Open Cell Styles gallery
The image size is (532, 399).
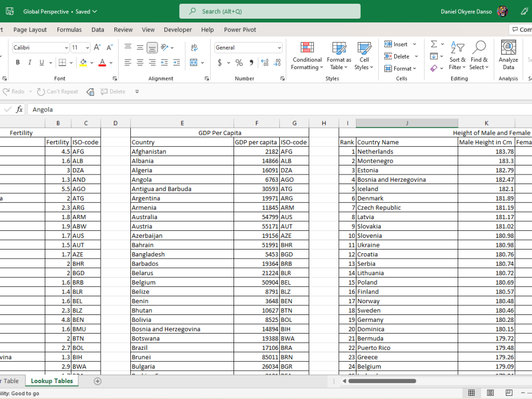coord(364,55)
